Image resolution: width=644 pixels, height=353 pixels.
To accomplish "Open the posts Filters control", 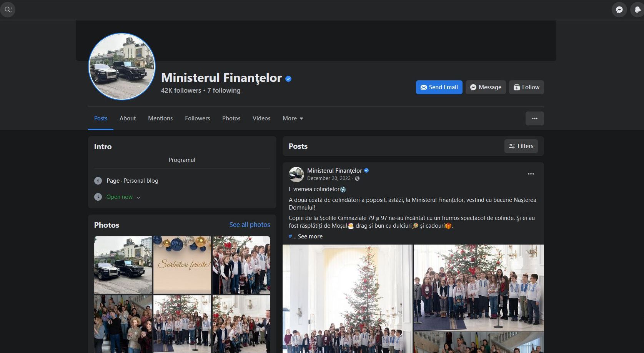I will tap(521, 146).
